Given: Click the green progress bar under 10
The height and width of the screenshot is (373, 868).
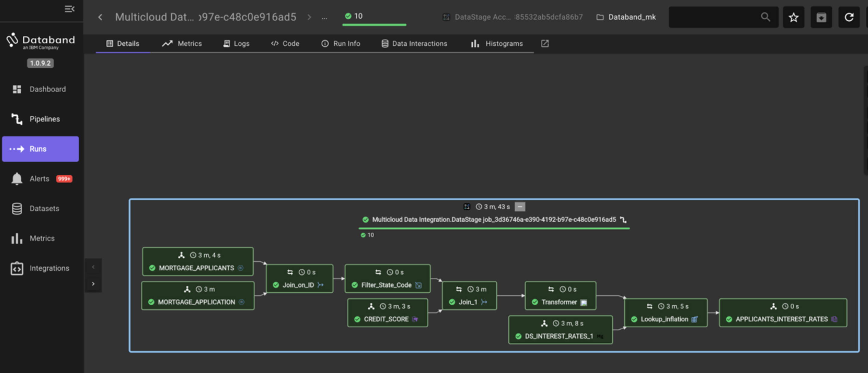Looking at the screenshot, I should tap(374, 25).
